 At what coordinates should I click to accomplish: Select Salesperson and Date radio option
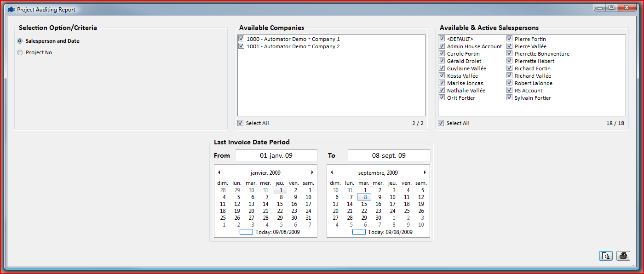[x=20, y=41]
